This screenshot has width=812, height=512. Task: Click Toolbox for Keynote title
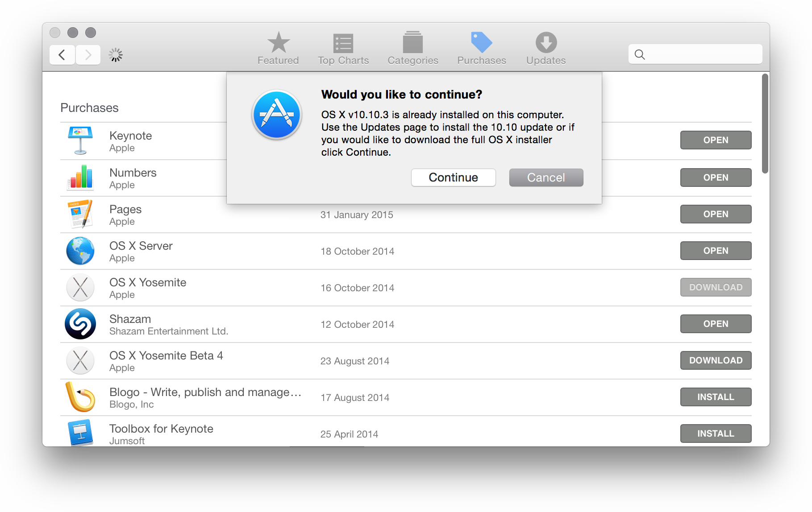pos(161,429)
